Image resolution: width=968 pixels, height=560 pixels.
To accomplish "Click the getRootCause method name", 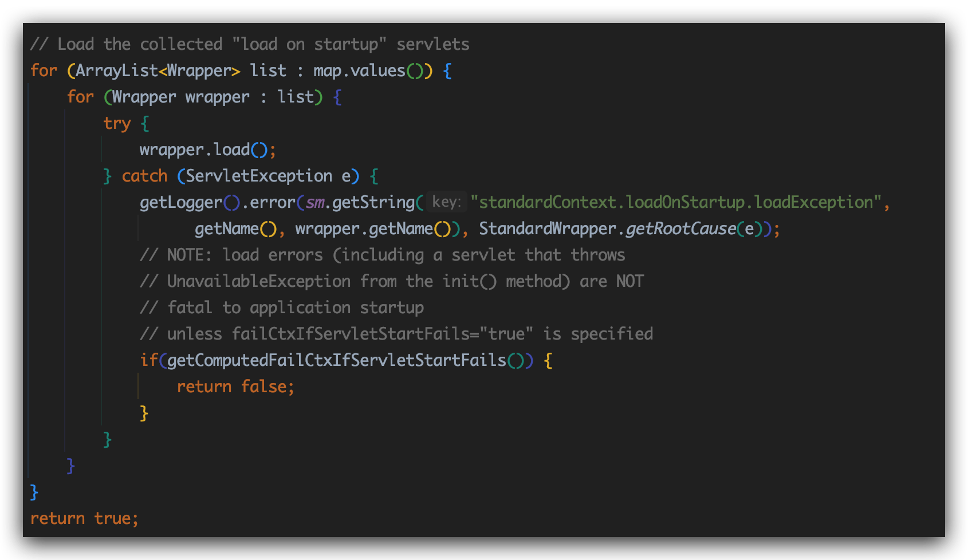I will 680,228.
